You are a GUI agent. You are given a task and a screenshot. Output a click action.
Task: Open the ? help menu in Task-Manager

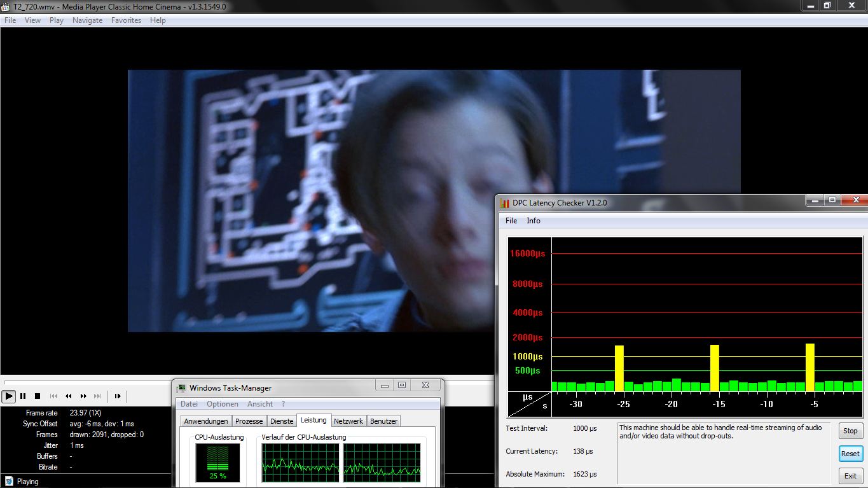tap(284, 404)
